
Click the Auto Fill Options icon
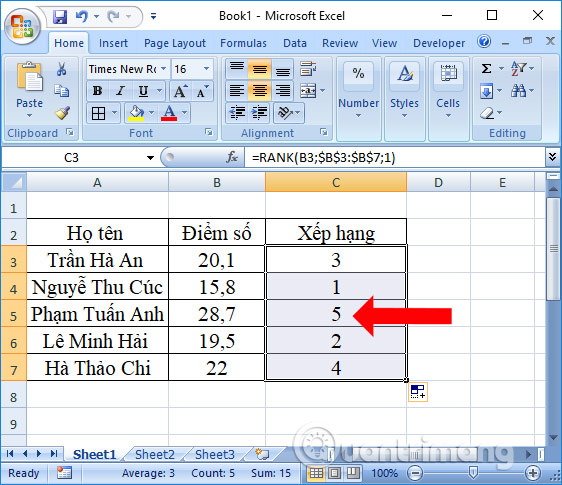(418, 392)
